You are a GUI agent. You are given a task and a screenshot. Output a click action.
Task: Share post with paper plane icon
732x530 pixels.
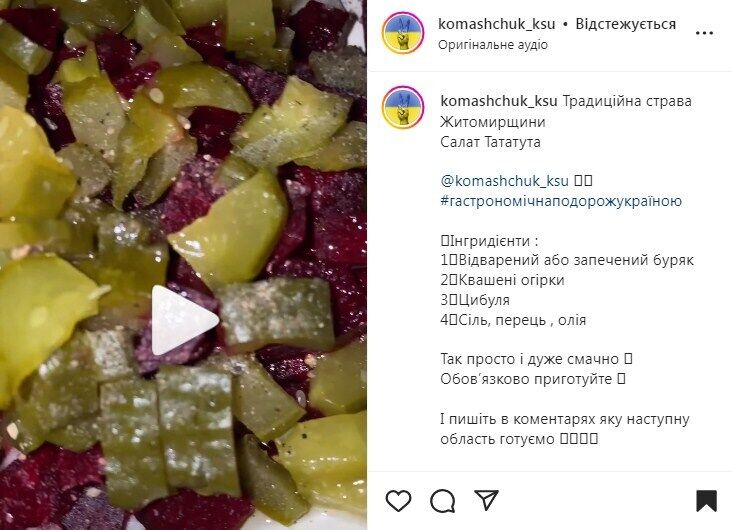(x=486, y=500)
